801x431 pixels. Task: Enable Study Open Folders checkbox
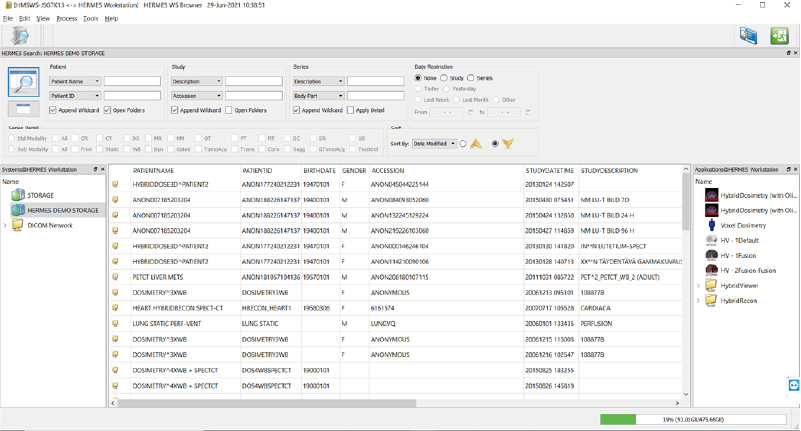tap(229, 110)
